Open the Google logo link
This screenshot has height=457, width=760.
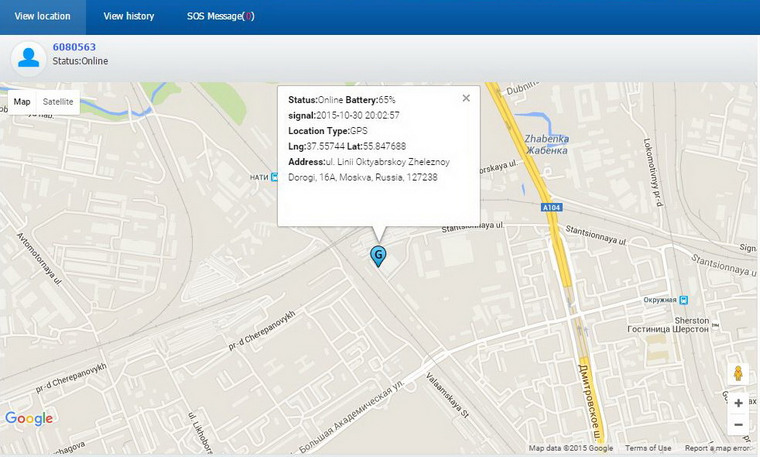point(29,419)
